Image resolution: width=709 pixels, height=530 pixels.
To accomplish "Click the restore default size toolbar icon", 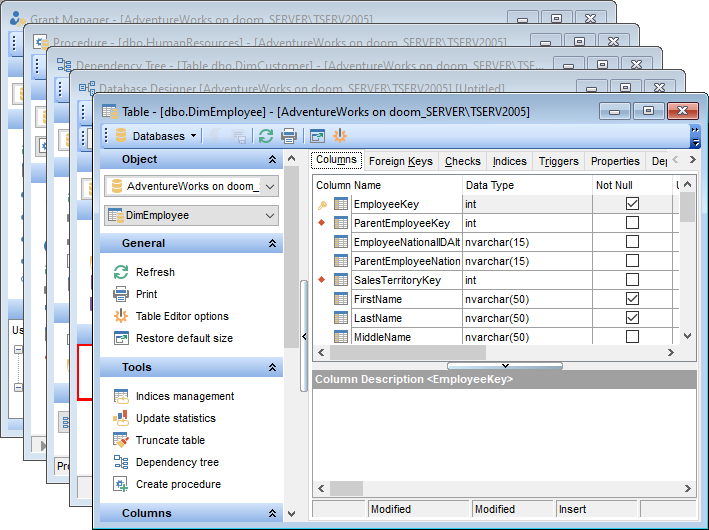I will [318, 136].
